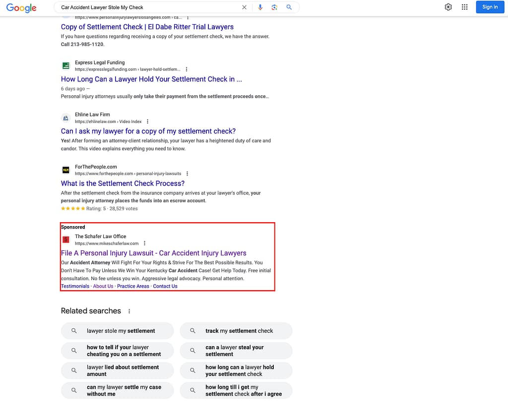
Task: Click 'Express Legal Funding' site name
Action: coord(100,62)
